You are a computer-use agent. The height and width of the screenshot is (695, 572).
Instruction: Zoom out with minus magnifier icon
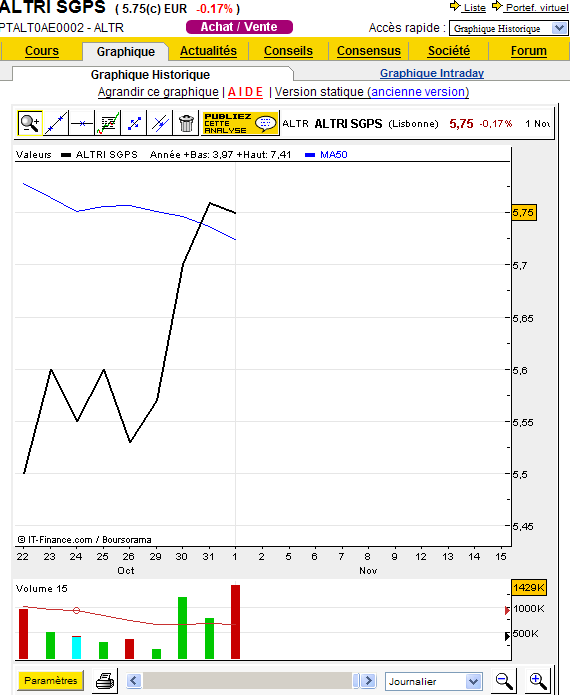pyautogui.click(x=504, y=680)
